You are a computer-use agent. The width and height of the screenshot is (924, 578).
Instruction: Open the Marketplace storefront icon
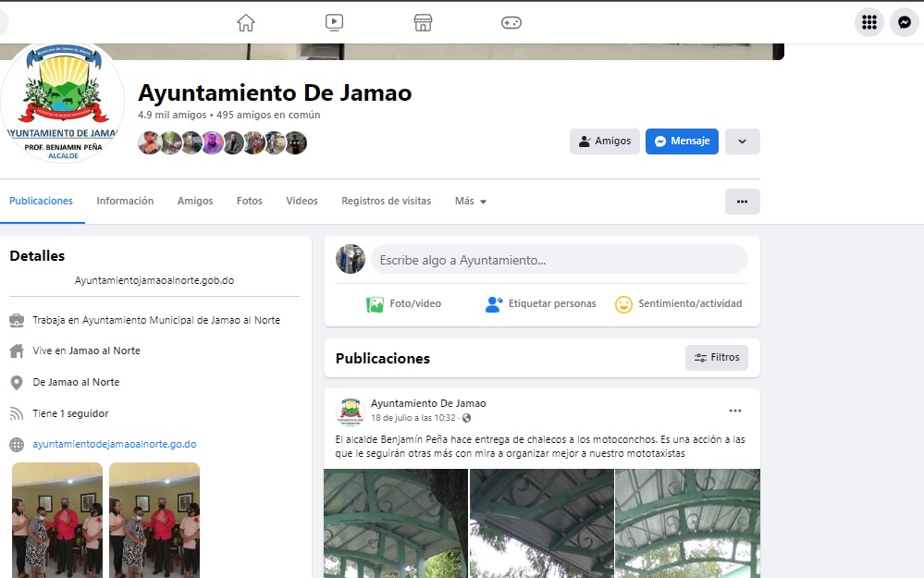click(423, 23)
